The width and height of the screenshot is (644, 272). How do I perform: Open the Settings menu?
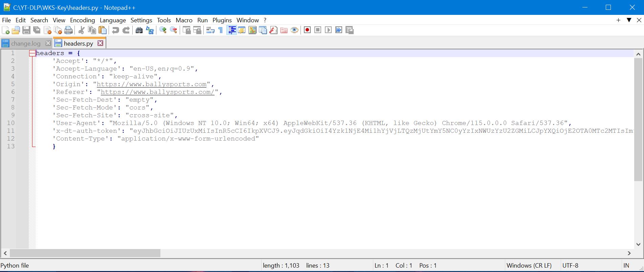click(x=141, y=20)
